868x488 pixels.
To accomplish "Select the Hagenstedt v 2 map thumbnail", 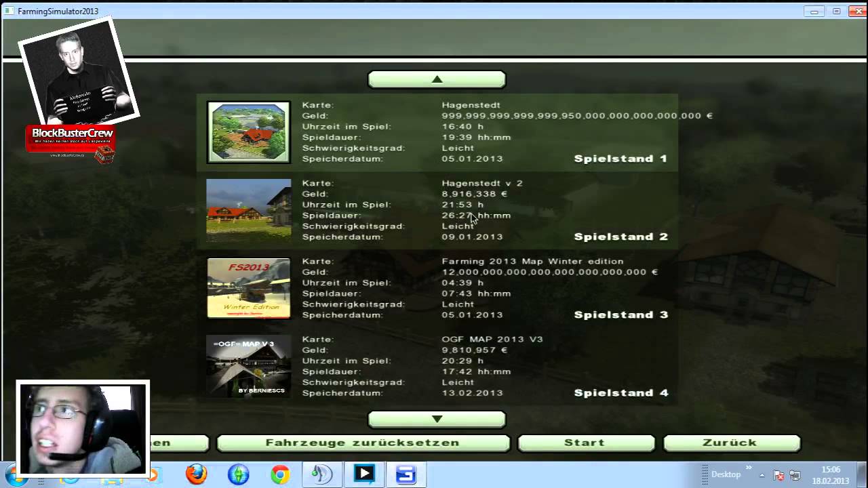I will (249, 210).
